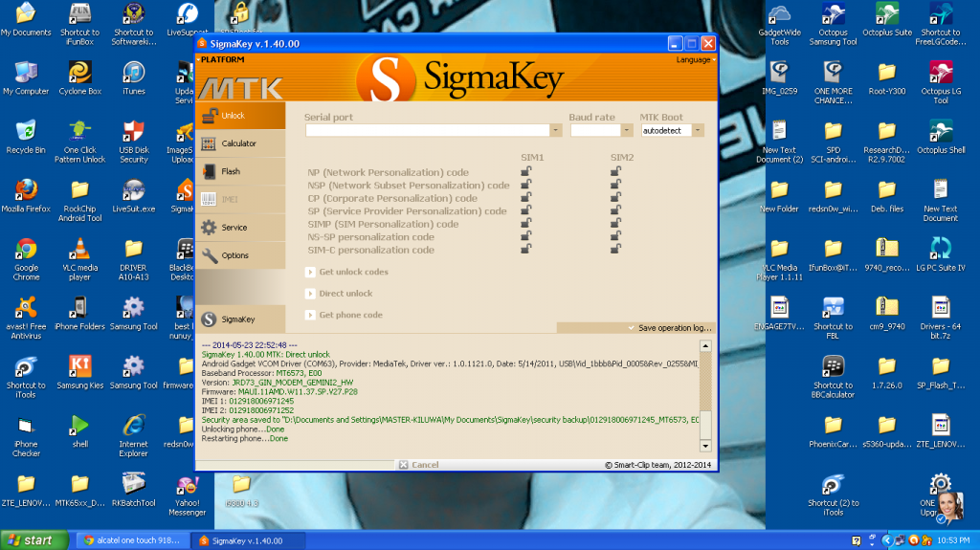
Task: Toggle NSP code lock for SIM2
Action: coord(616,186)
